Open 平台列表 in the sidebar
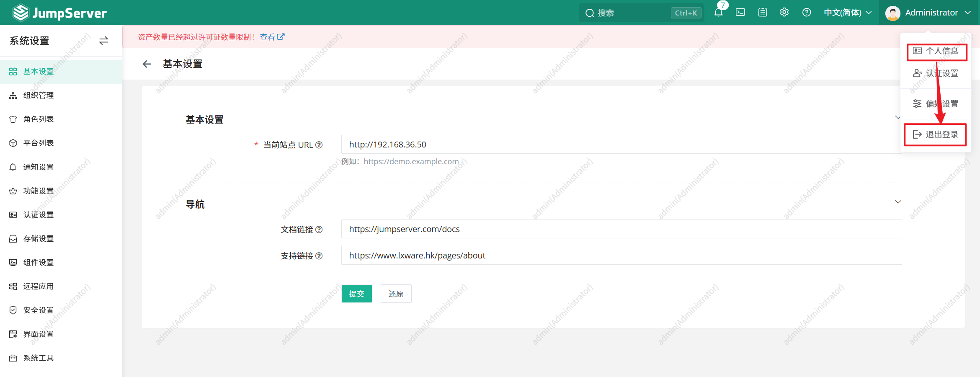Image resolution: width=980 pixels, height=377 pixels. click(61, 143)
